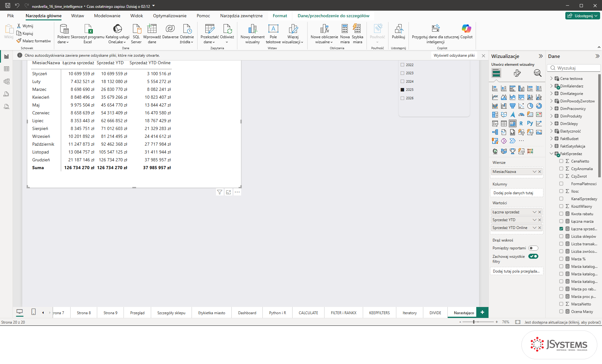602x364 pixels.
Task: Toggle Pomiędzy raportami switch
Action: tap(533, 248)
